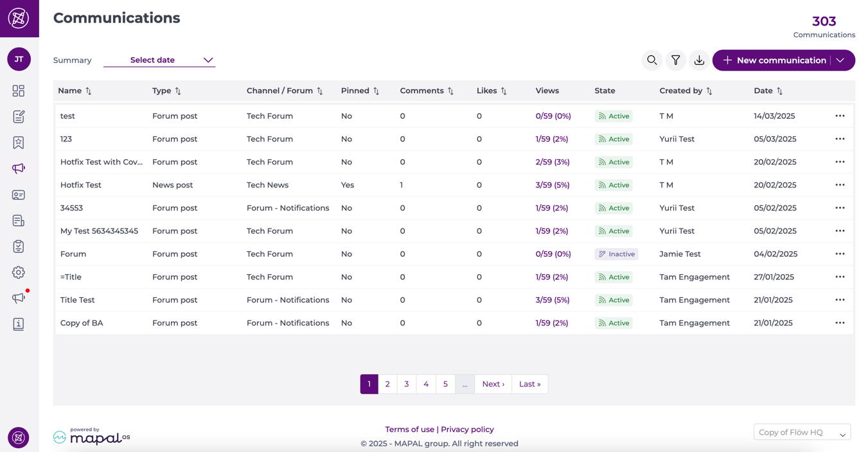This screenshot has width=868, height=452.
Task: Open the dashboard grid icon in sidebar
Action: [19, 91]
